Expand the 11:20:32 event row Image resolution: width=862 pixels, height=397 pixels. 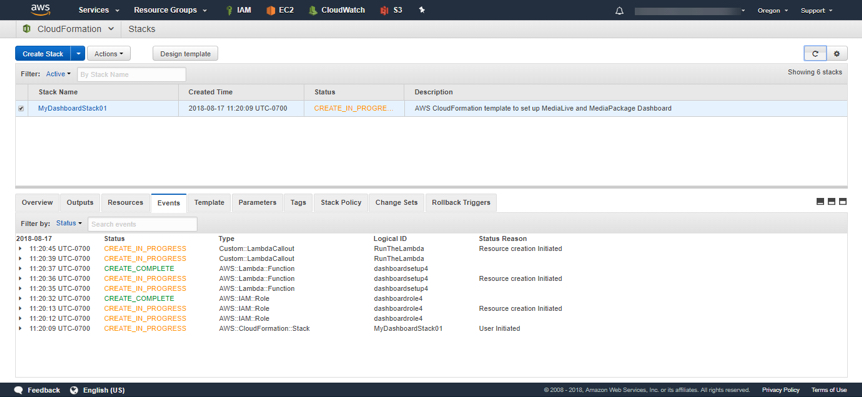coord(20,299)
